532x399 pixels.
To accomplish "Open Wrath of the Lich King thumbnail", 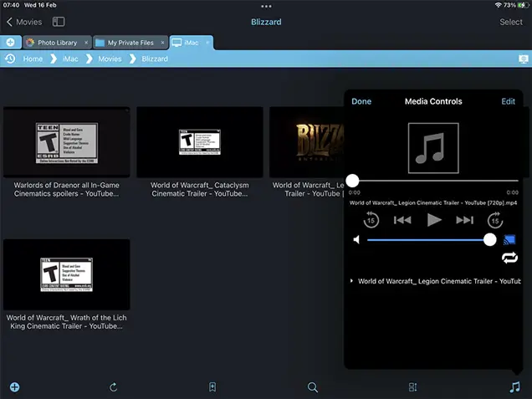I will pos(67,274).
